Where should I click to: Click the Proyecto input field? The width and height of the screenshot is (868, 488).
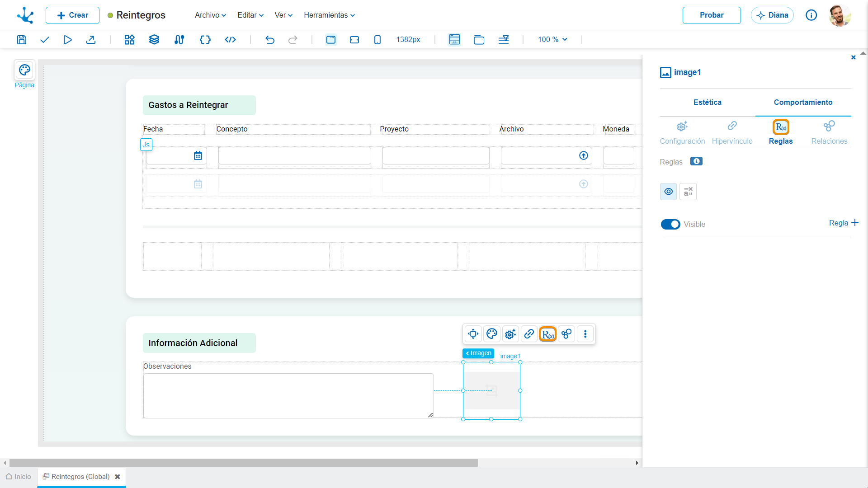coord(436,155)
